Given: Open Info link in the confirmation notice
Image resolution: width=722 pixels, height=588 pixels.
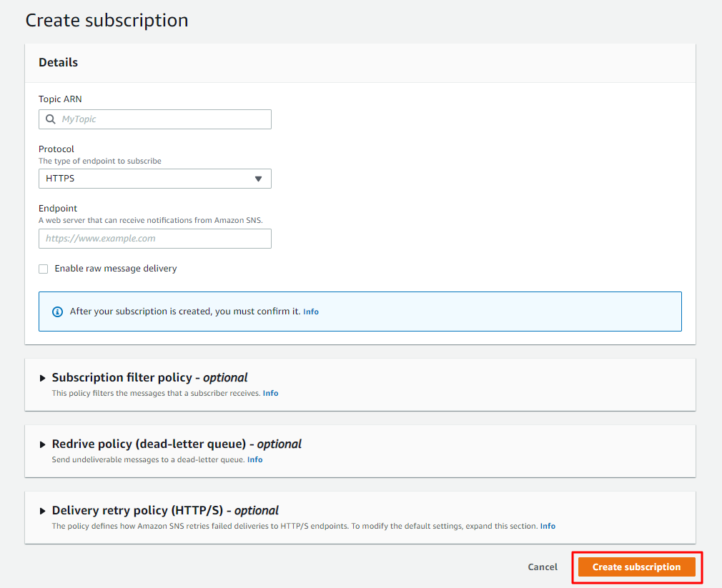Looking at the screenshot, I should click(x=311, y=312).
